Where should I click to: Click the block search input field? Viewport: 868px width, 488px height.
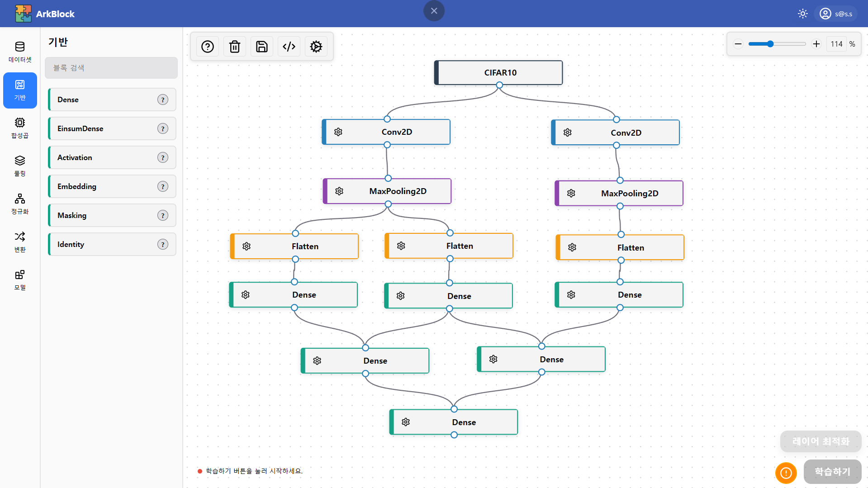(x=111, y=68)
